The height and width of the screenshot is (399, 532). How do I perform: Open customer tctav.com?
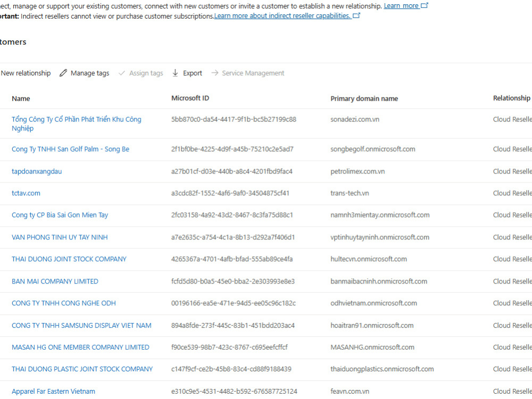pyautogui.click(x=26, y=193)
